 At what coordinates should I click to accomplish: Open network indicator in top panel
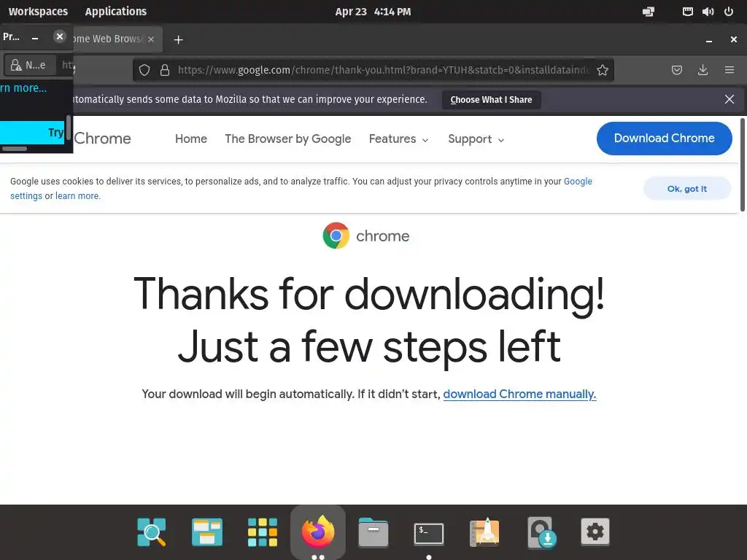click(x=687, y=12)
